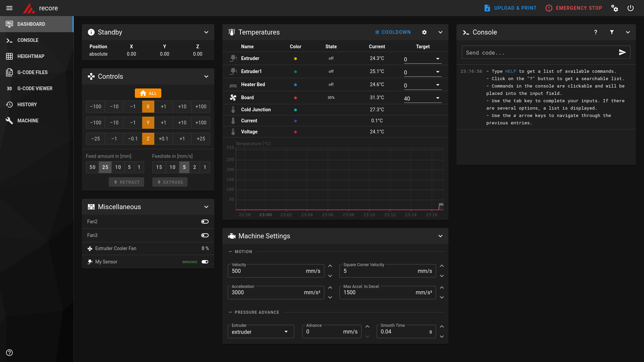Click the hamburger menu icon
Screen dimensions: 644x362
click(x=9, y=8)
